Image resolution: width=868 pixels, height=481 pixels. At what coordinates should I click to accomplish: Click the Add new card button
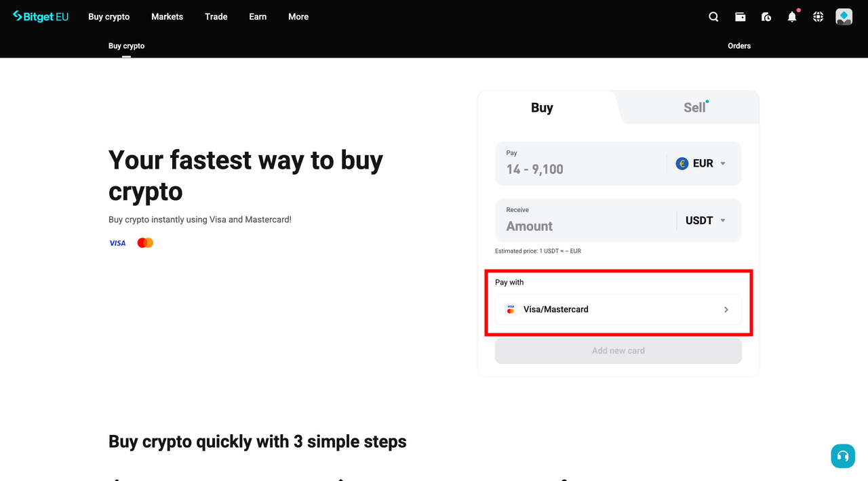[x=618, y=351]
